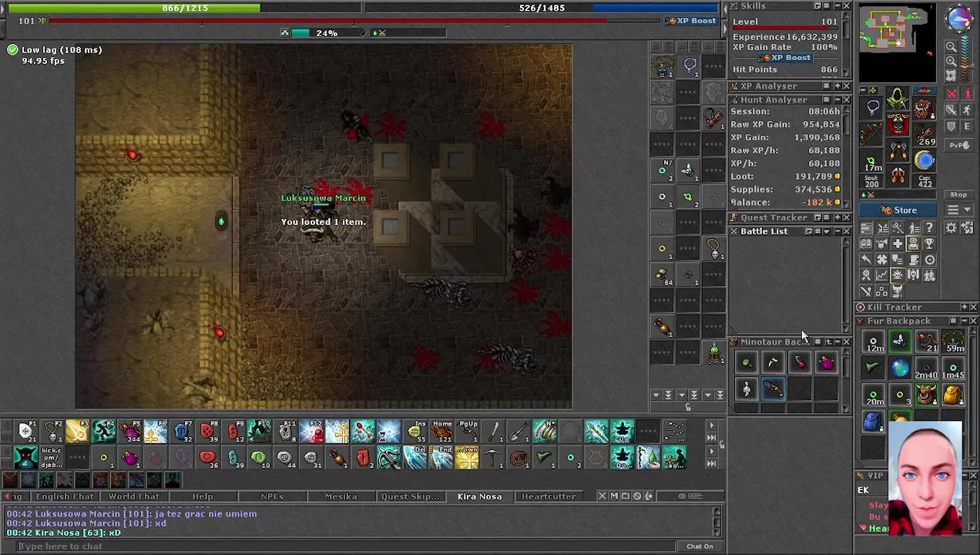This screenshot has width=980, height=555.
Task: Click the yellow backpack in the Fur Backpack
Action: (953, 395)
